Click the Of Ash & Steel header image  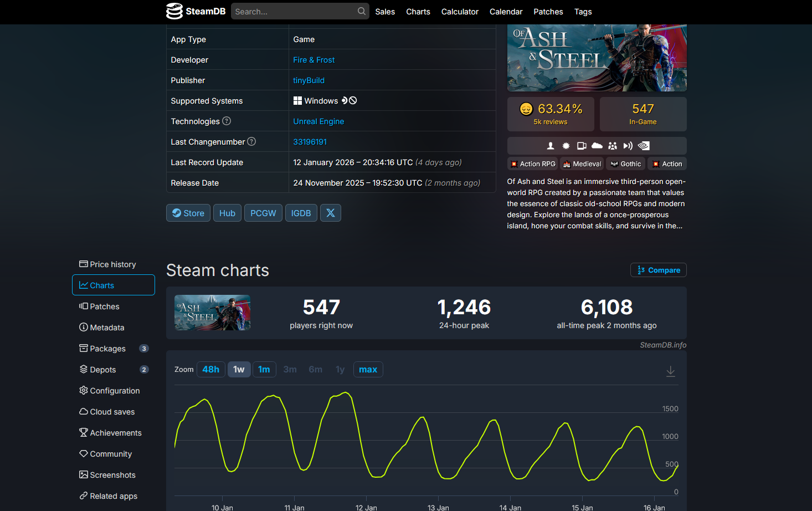coord(597,58)
